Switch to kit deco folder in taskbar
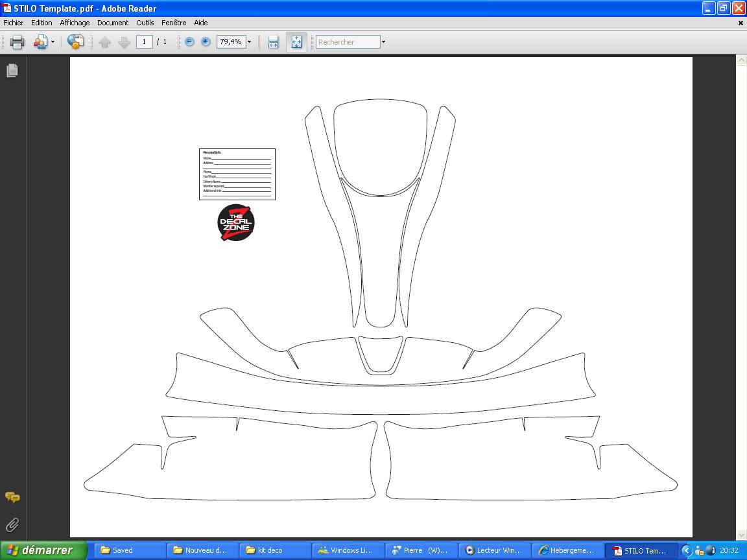Viewport: 747px width, 560px height. pyautogui.click(x=276, y=550)
